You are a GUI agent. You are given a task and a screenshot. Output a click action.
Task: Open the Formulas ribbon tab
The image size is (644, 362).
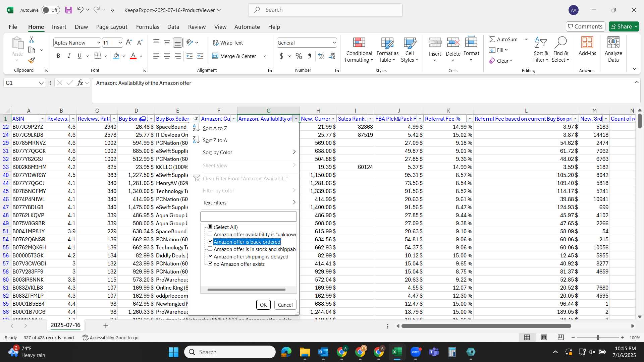pos(148,27)
